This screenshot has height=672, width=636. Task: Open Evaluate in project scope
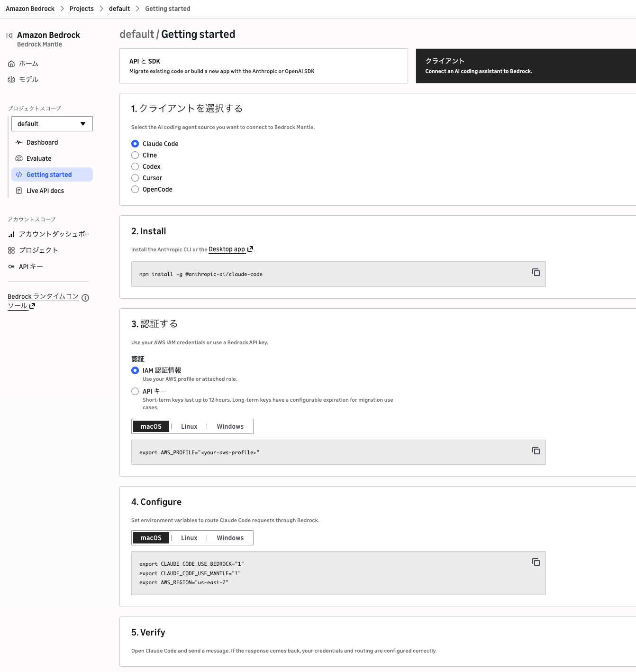pos(39,158)
